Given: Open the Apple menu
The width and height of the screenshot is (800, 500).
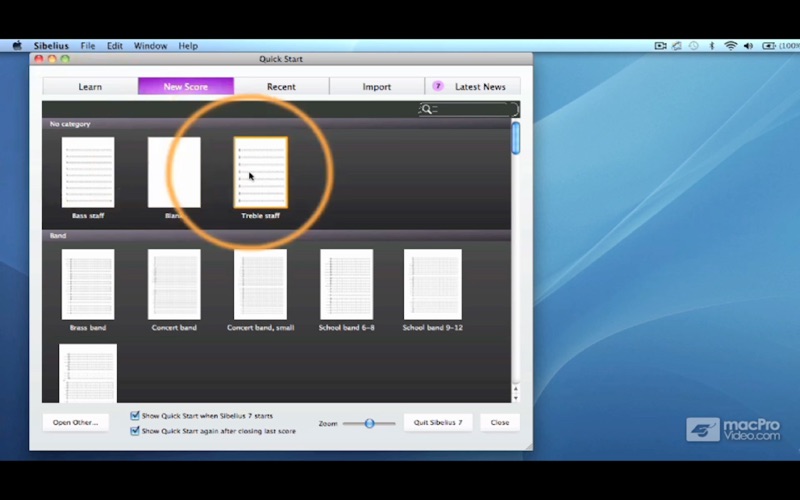Looking at the screenshot, I should point(17,45).
